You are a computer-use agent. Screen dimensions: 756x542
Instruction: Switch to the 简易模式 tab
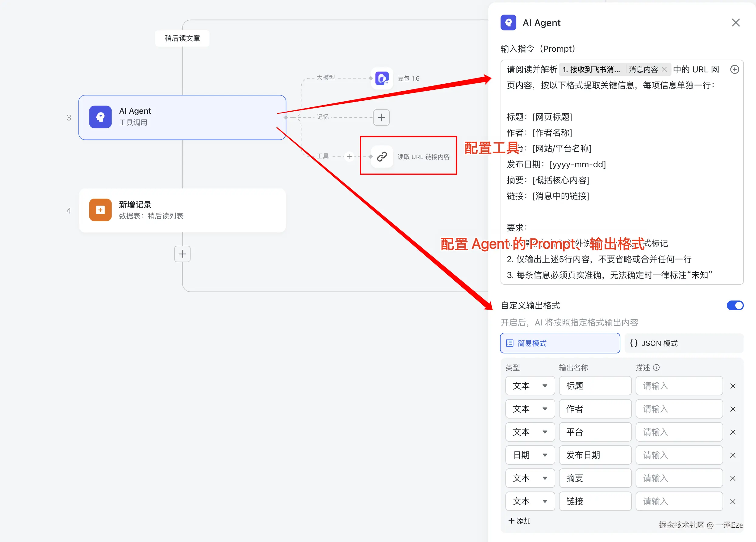[560, 343]
